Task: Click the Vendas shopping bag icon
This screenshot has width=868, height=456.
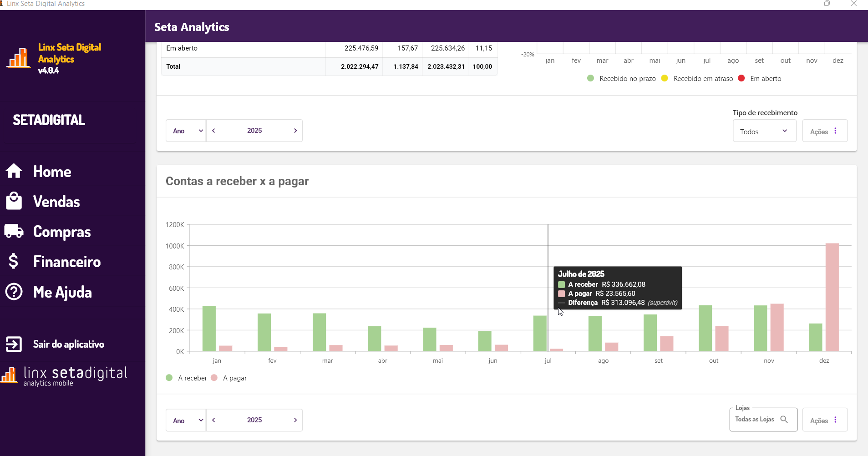Action: [x=14, y=201]
